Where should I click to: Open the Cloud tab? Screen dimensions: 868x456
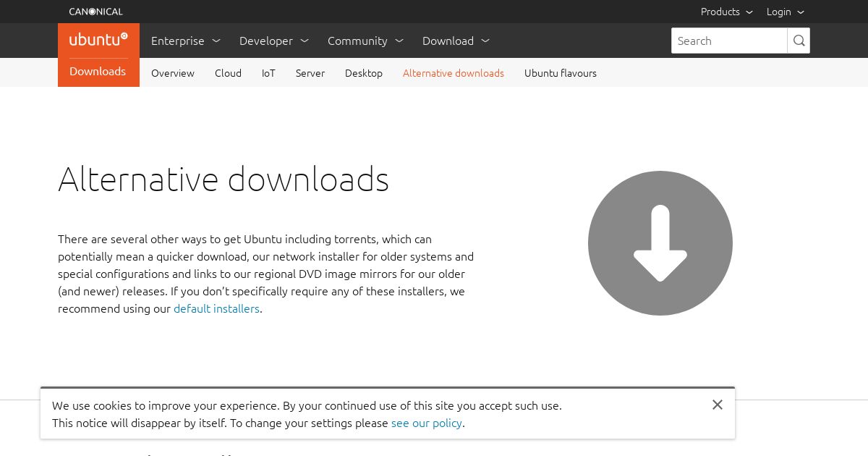click(x=228, y=72)
